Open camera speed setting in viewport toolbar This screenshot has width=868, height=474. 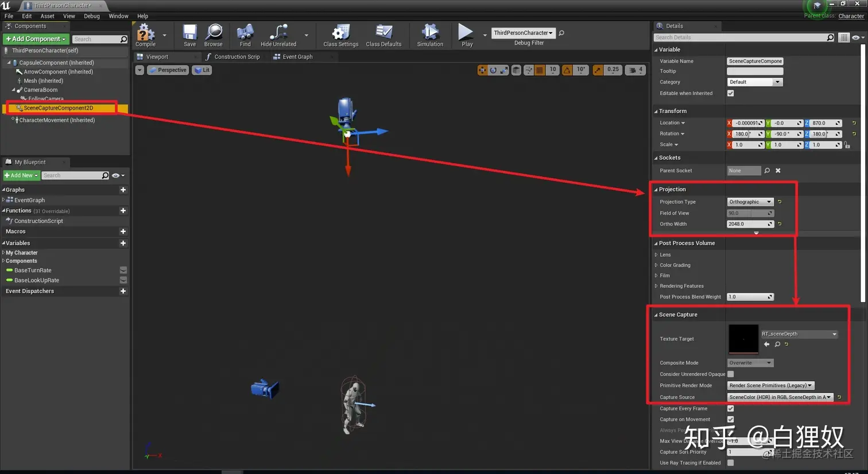pyautogui.click(x=634, y=70)
